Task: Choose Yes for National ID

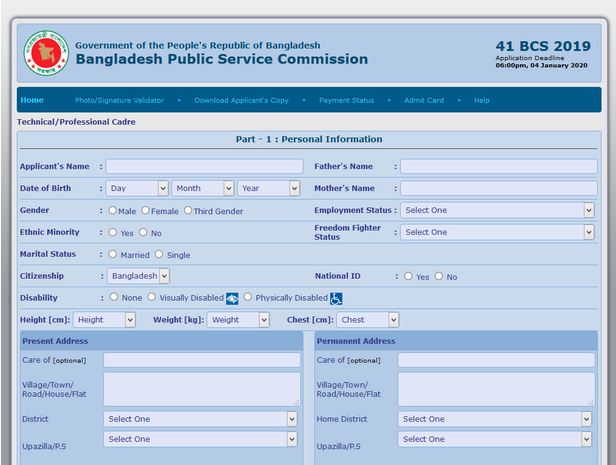Action: [x=408, y=276]
